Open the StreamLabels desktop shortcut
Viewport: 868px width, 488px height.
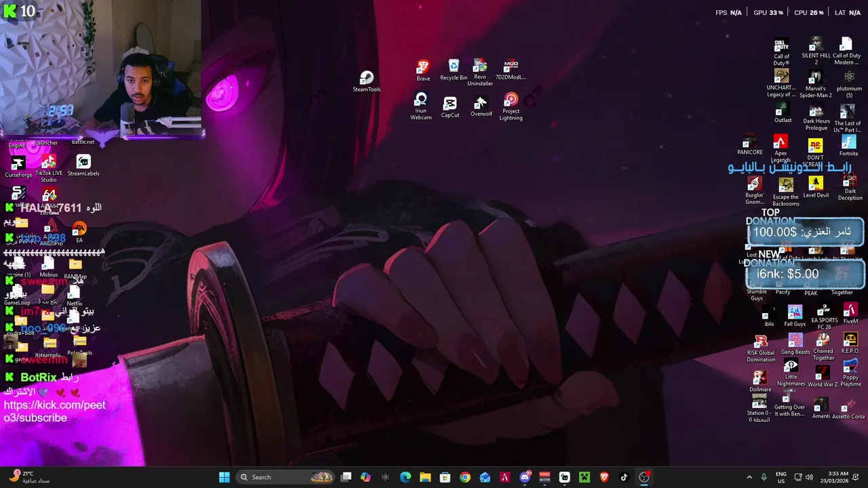pos(83,165)
